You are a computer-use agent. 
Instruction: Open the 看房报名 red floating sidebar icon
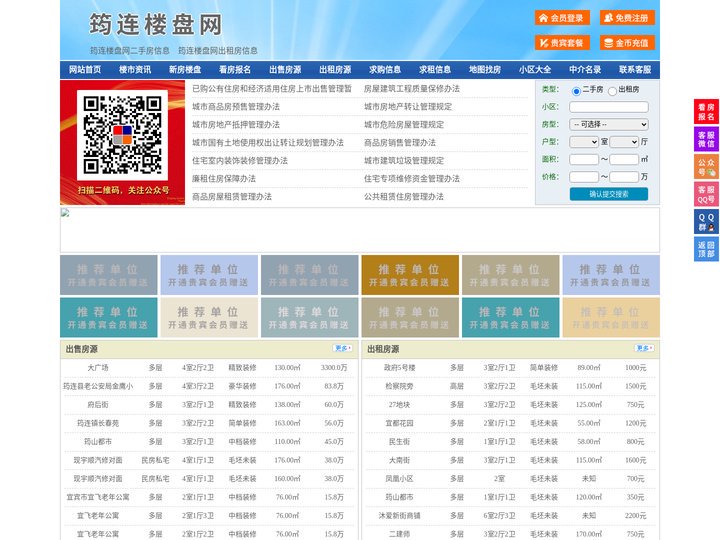pos(706,112)
